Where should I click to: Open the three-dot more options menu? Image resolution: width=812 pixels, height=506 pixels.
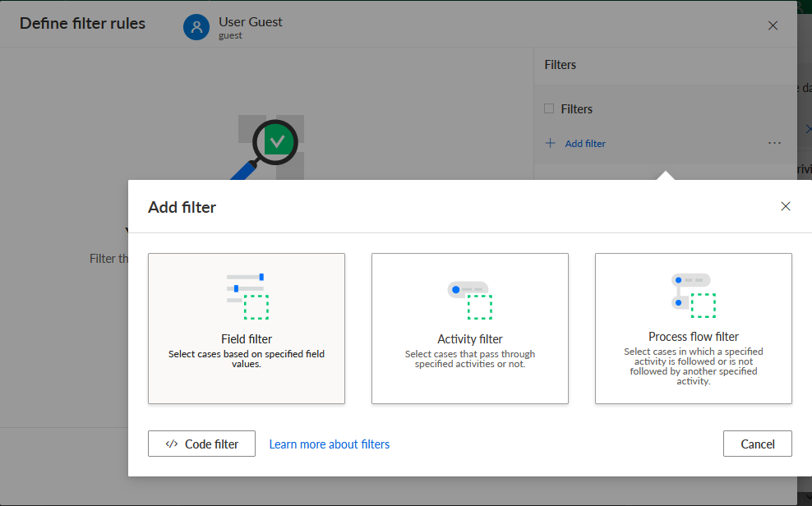(774, 143)
